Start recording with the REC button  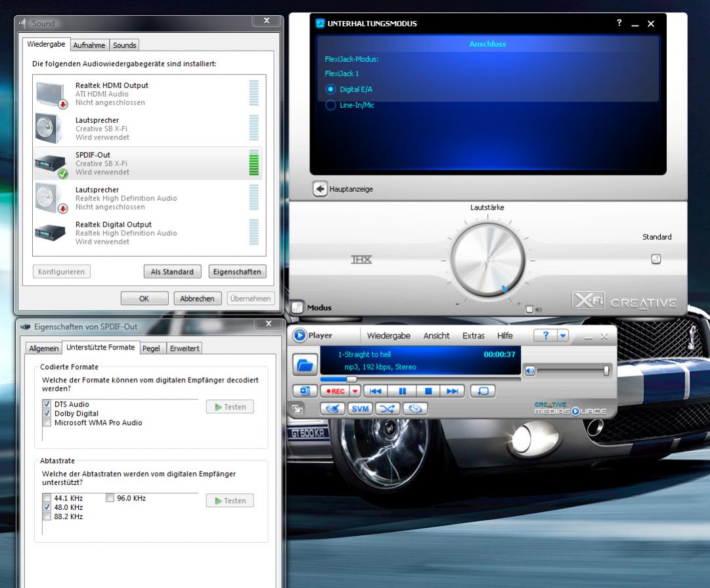tap(336, 391)
